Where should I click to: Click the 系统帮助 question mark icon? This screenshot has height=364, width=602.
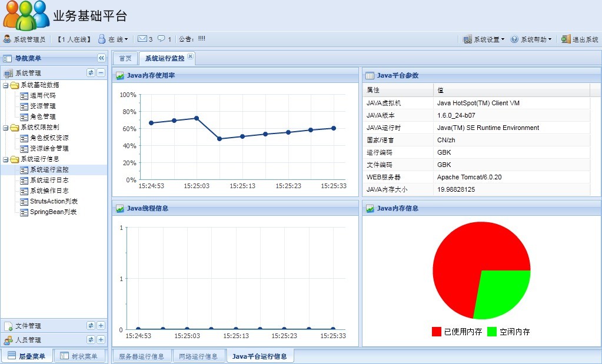point(514,39)
